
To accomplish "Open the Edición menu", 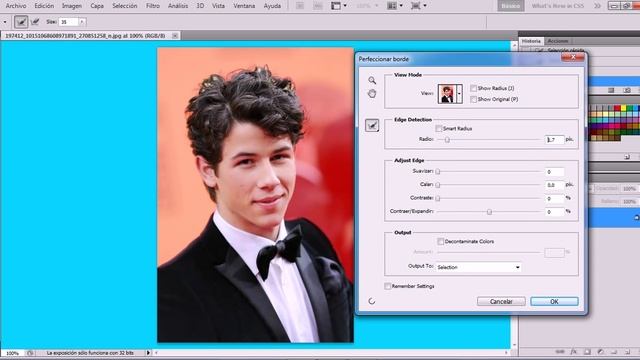I will click(44, 6).
